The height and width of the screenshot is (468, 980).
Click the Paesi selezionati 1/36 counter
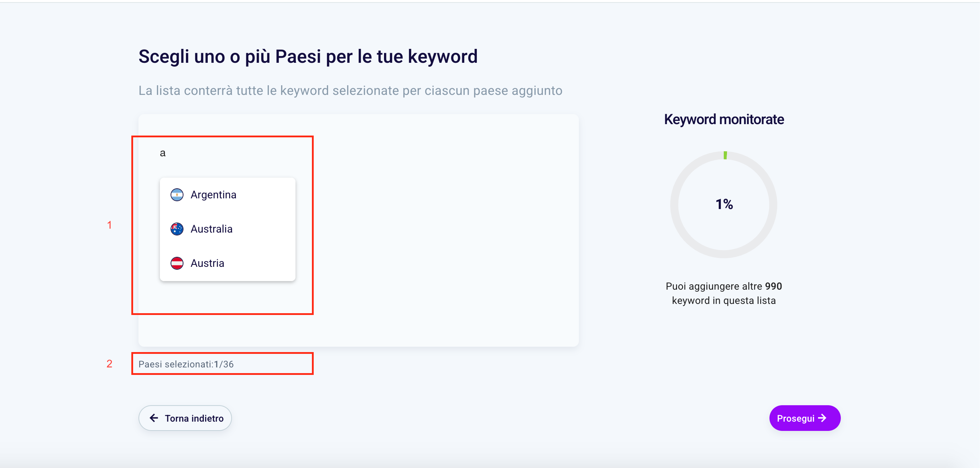pos(186,364)
